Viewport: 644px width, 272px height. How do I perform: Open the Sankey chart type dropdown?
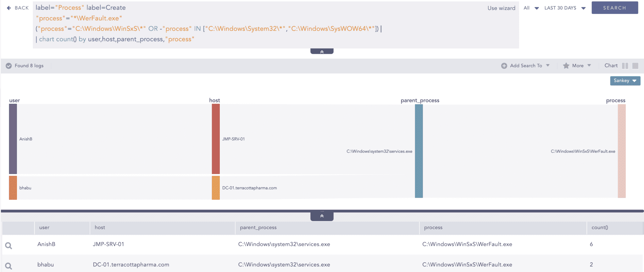(x=625, y=81)
